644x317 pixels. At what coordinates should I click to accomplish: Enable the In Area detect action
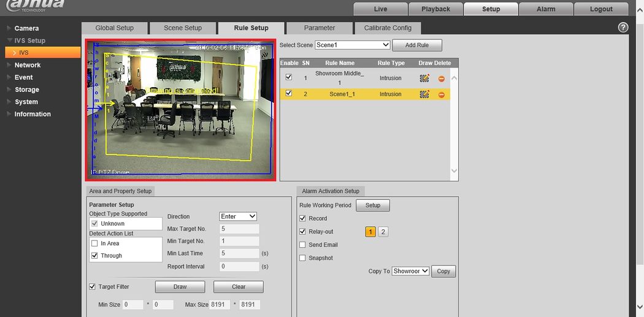[x=95, y=243]
